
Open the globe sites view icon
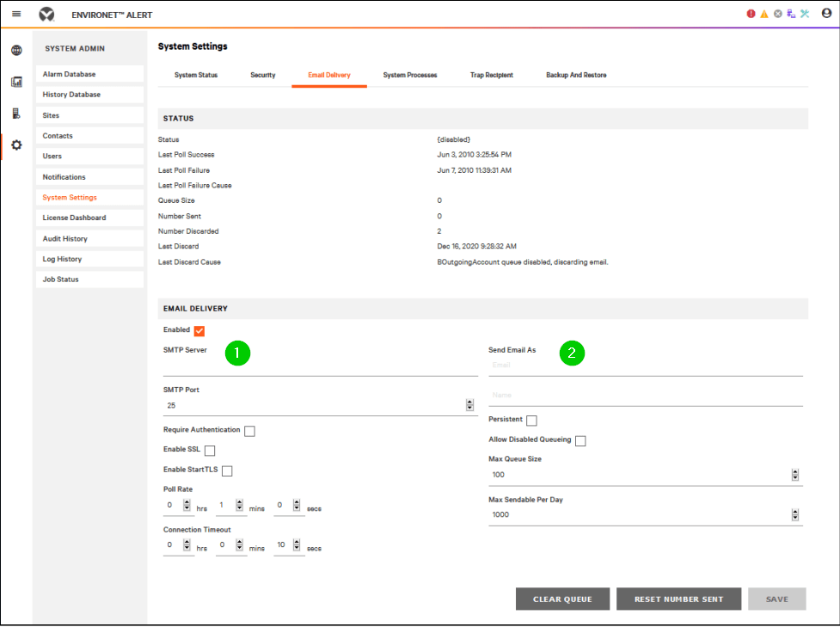16,51
